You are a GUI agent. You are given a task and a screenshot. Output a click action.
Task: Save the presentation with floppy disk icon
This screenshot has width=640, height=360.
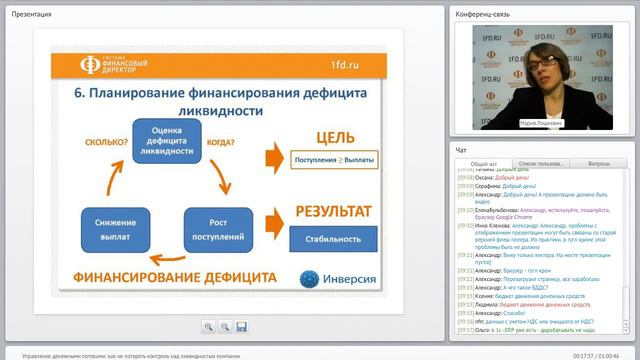[x=242, y=327]
